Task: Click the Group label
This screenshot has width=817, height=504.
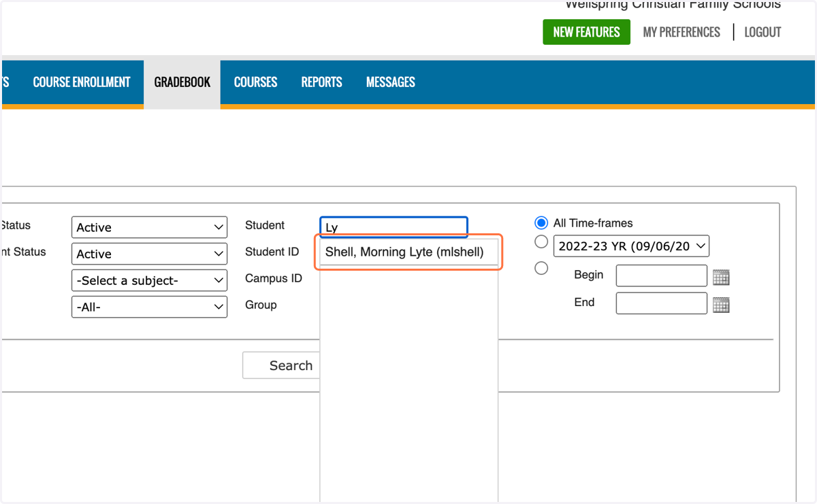Action: coord(261,305)
